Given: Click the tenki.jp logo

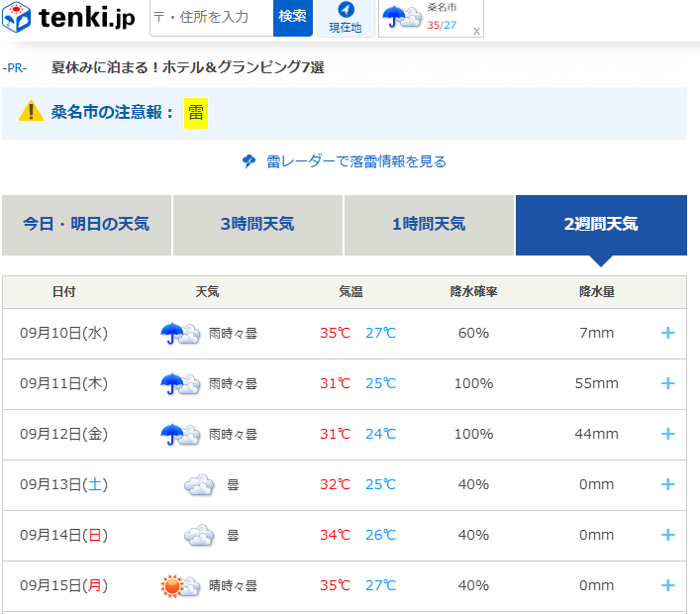Looking at the screenshot, I should coord(69,17).
